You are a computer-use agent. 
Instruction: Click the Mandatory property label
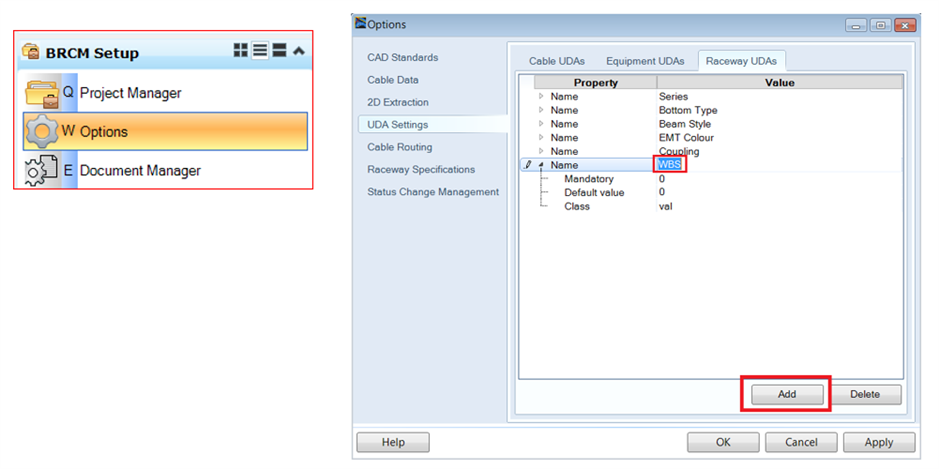(x=589, y=178)
